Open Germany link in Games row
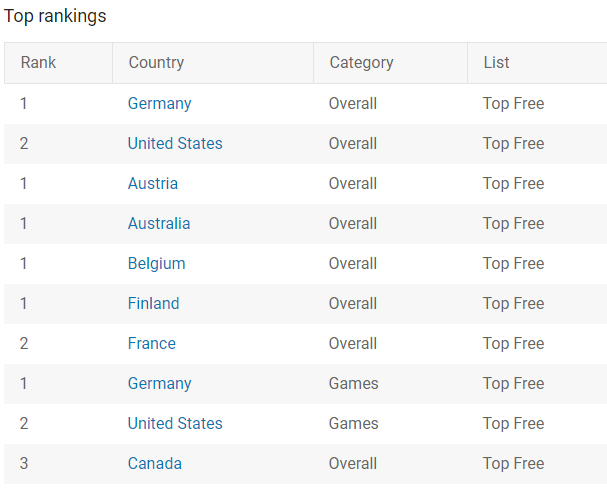This screenshot has height=492, width=607. 159,384
